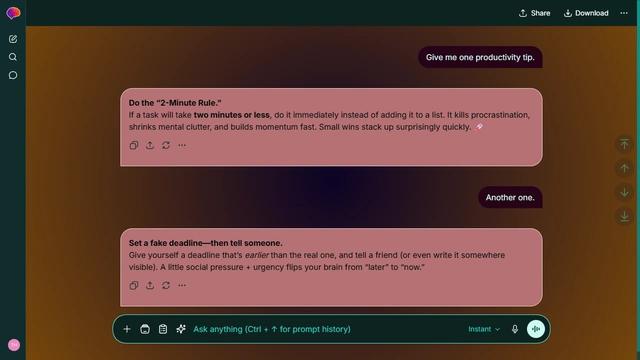Viewport: 640px width, 360px height.
Task: Jump to bottom of conversation arrow
Action: pyautogui.click(x=624, y=216)
